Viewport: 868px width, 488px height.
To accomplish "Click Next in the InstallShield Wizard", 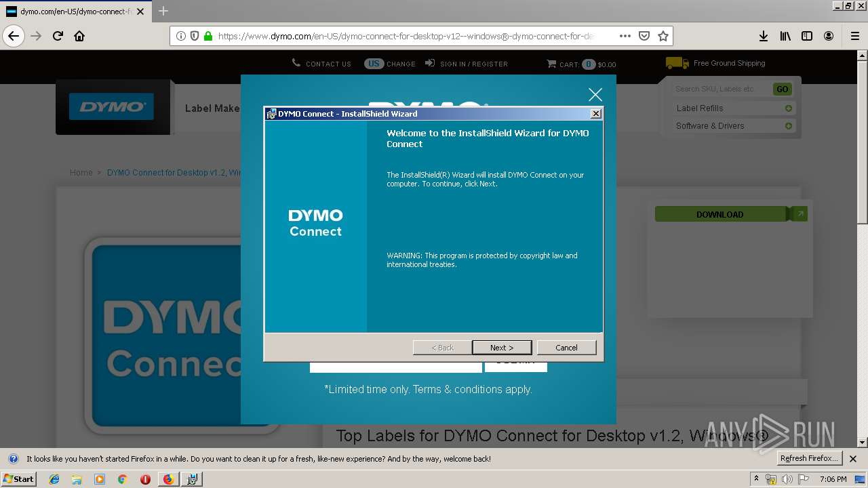I will [x=502, y=348].
